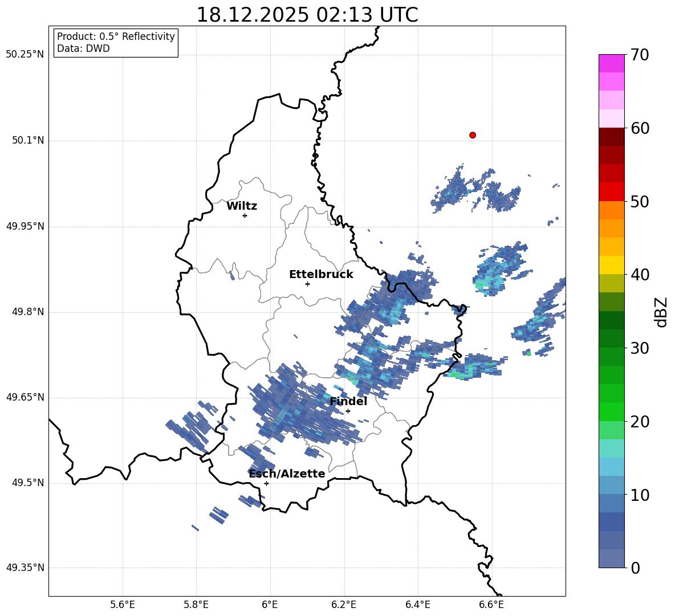675x616 pixels.
Task: Click the cross marker below Wiltz
Action: pyautogui.click(x=245, y=215)
